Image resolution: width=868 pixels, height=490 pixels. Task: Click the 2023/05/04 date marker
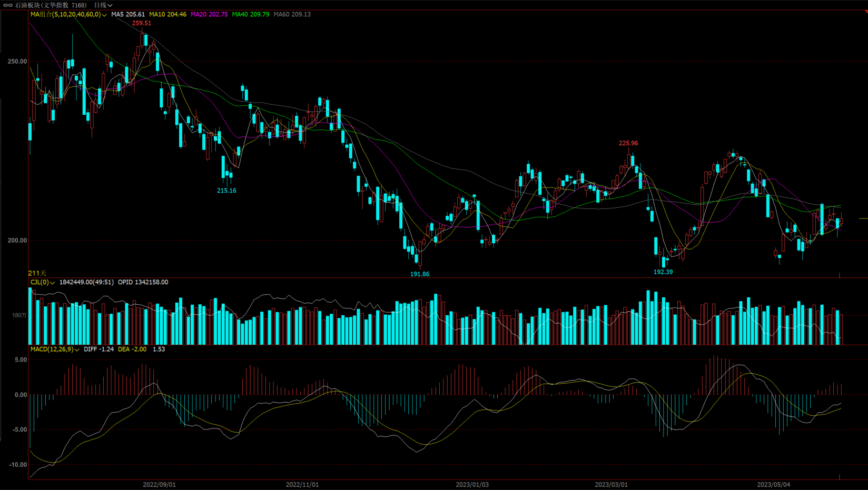(774, 485)
